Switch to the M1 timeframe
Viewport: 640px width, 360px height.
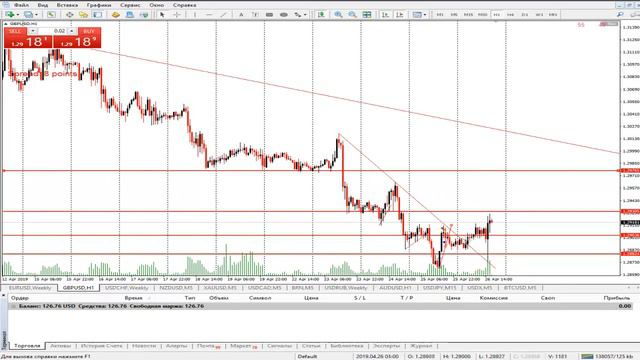click(440, 15)
